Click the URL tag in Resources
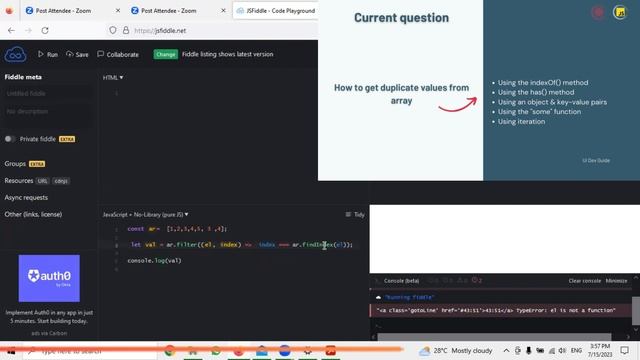Image resolution: width=640 pixels, height=360 pixels. [x=42, y=181]
